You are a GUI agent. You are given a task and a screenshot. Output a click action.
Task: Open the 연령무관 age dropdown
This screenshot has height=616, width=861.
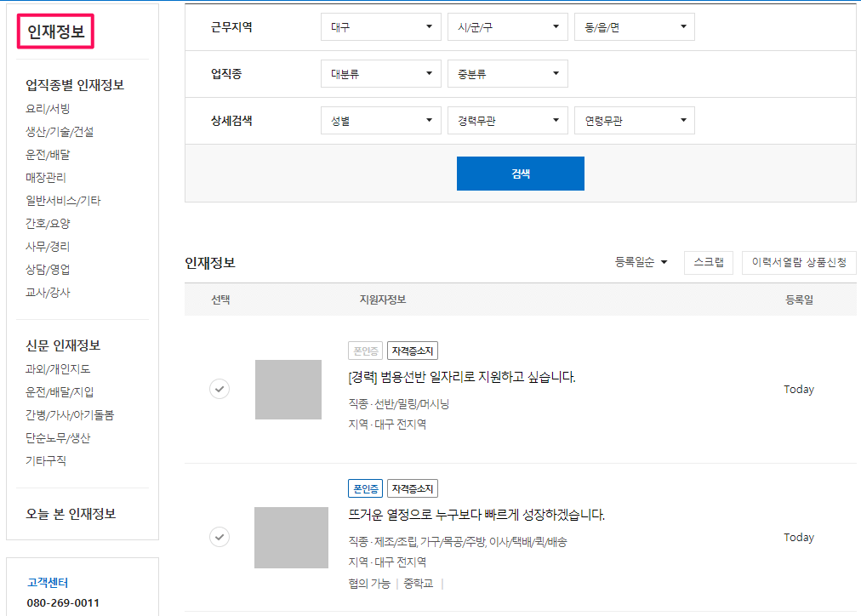(x=634, y=120)
